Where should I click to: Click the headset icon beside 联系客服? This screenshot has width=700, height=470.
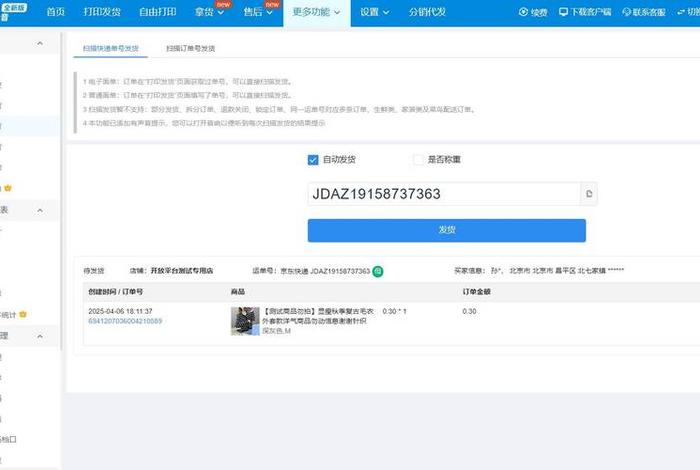point(627,12)
